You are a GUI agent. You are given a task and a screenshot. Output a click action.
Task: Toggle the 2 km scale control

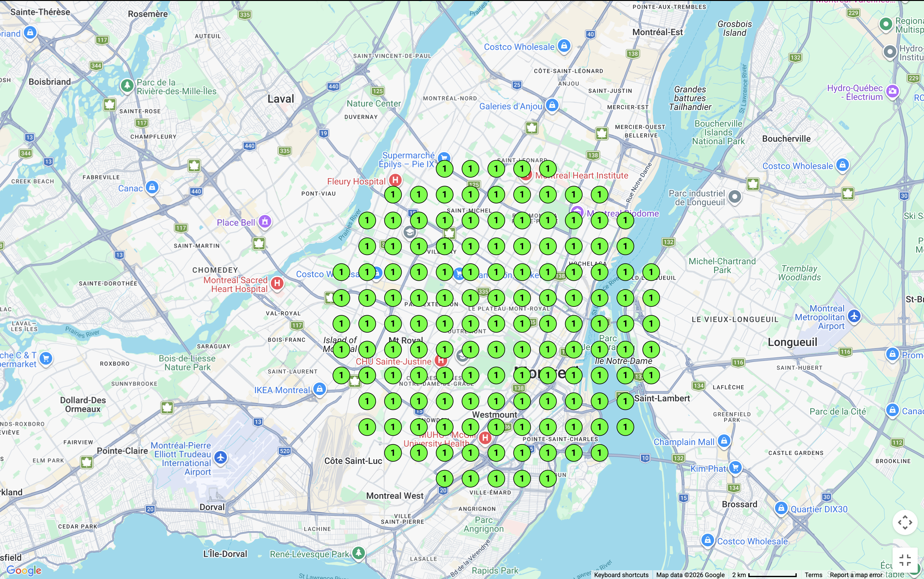click(x=764, y=575)
